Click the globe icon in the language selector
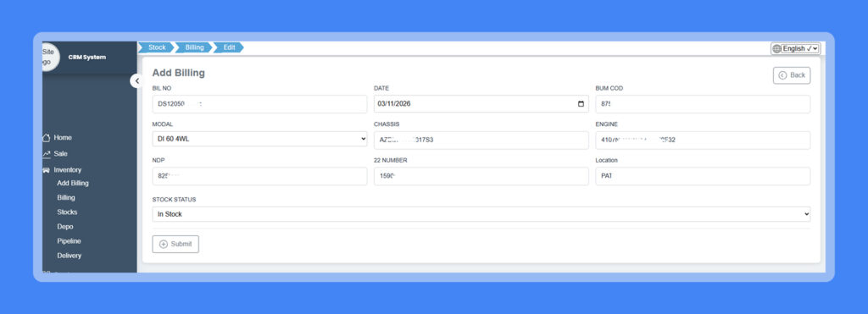Screen dimensions: 868x314 (x=776, y=48)
